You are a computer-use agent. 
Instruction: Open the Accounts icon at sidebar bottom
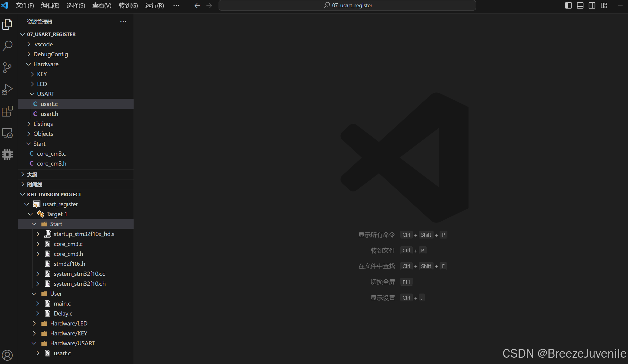tap(7, 355)
